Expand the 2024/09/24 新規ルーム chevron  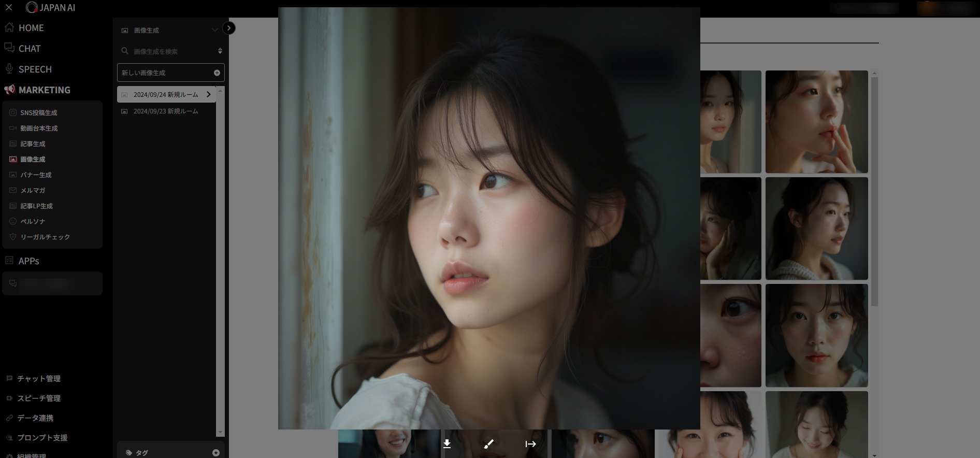coord(209,94)
